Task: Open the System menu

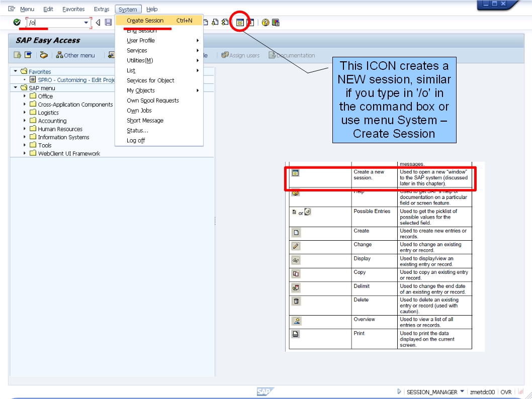Action: click(x=128, y=9)
